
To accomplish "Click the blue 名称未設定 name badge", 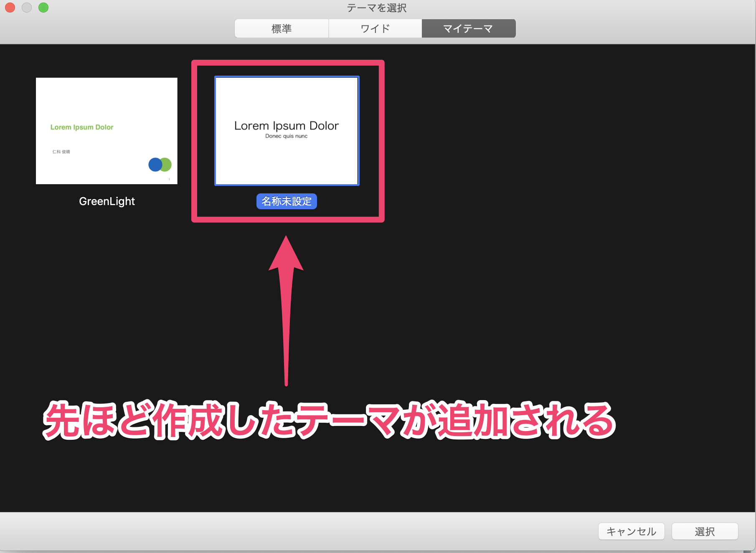I will pyautogui.click(x=287, y=201).
